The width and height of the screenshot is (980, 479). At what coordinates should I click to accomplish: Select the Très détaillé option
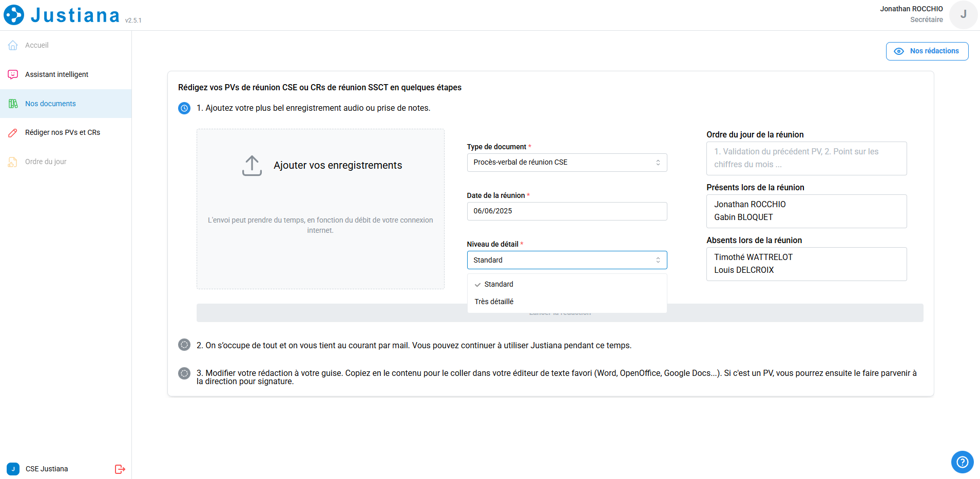coord(494,302)
